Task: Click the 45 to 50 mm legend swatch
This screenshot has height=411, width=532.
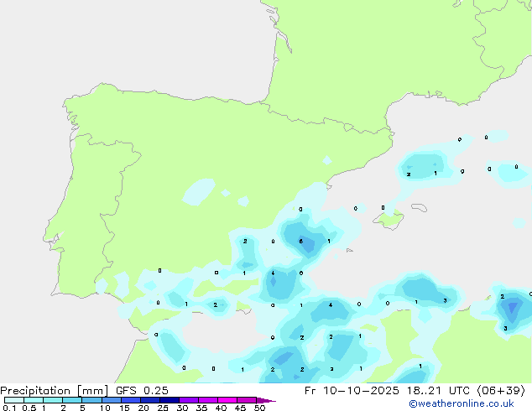Action: (x=247, y=400)
